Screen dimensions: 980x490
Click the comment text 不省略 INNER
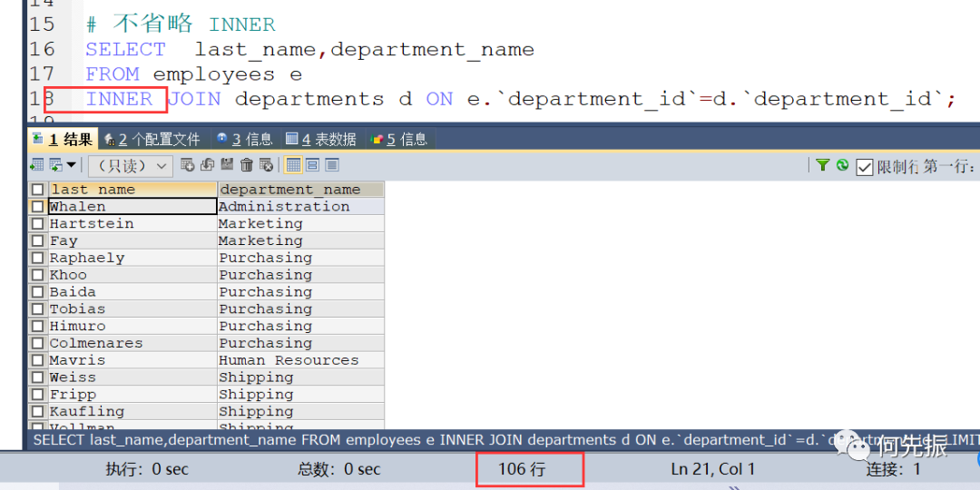pos(194,24)
